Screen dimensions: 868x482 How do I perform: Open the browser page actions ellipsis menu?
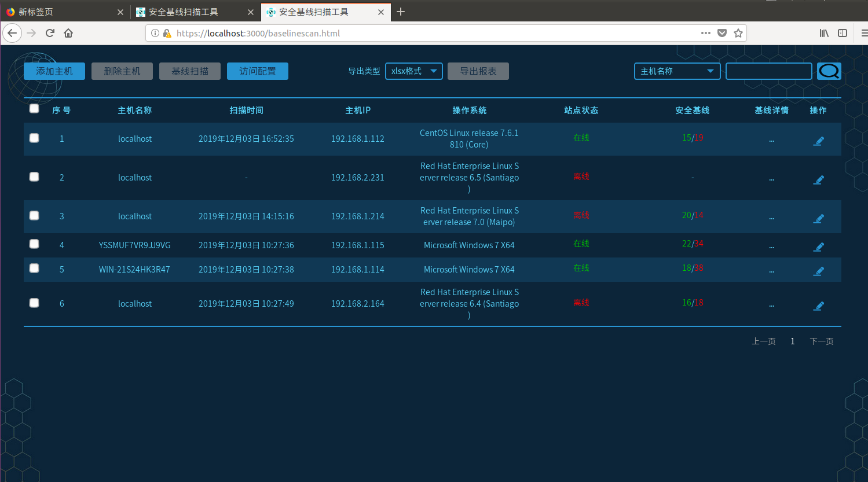tap(705, 33)
